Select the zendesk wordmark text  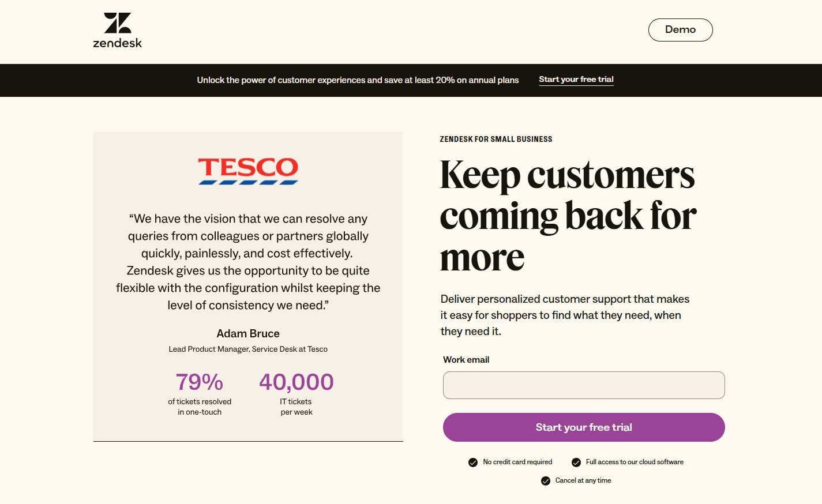coord(117,42)
